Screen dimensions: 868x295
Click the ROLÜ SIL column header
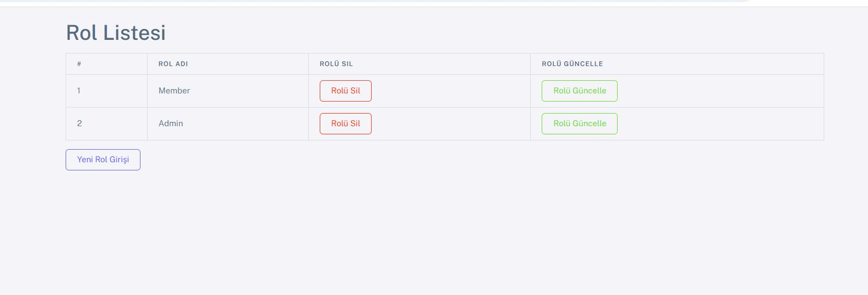click(x=336, y=64)
